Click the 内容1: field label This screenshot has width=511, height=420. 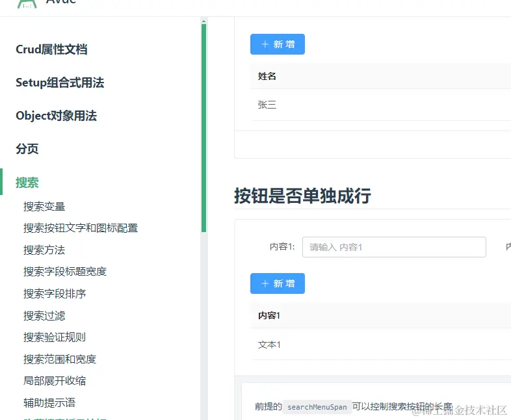click(x=282, y=247)
